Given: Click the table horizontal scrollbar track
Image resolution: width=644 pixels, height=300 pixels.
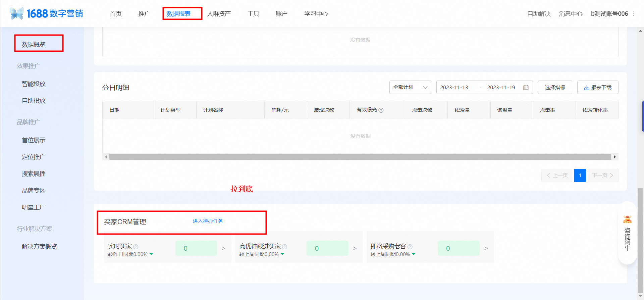Looking at the screenshot, I should click(x=360, y=157).
